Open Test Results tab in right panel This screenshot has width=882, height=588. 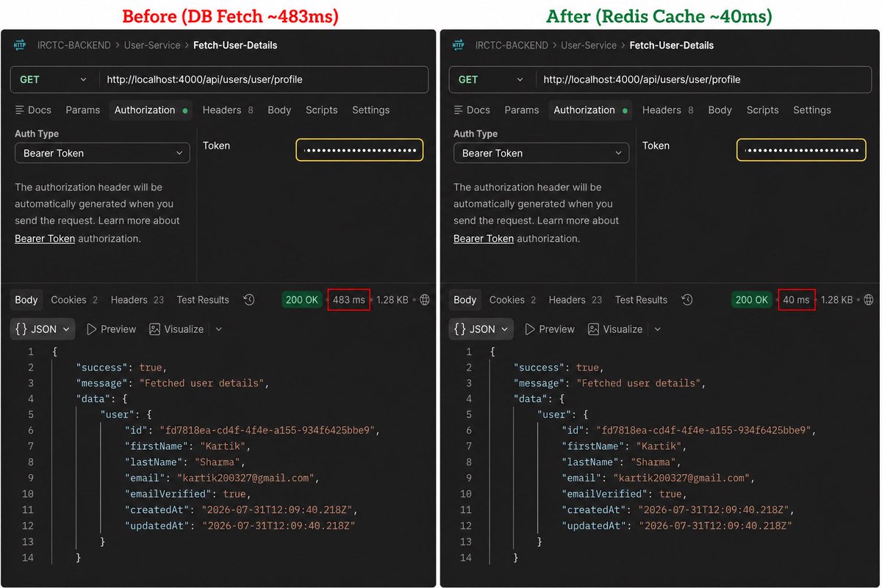point(641,300)
